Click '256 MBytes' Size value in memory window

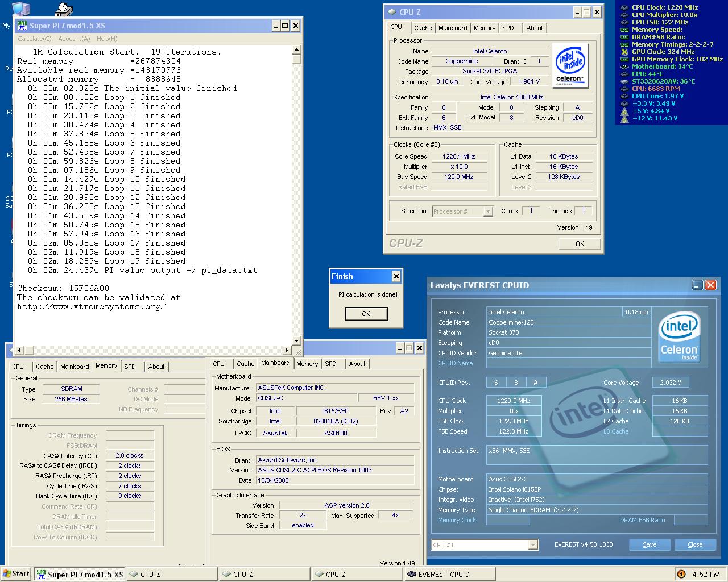(71, 399)
